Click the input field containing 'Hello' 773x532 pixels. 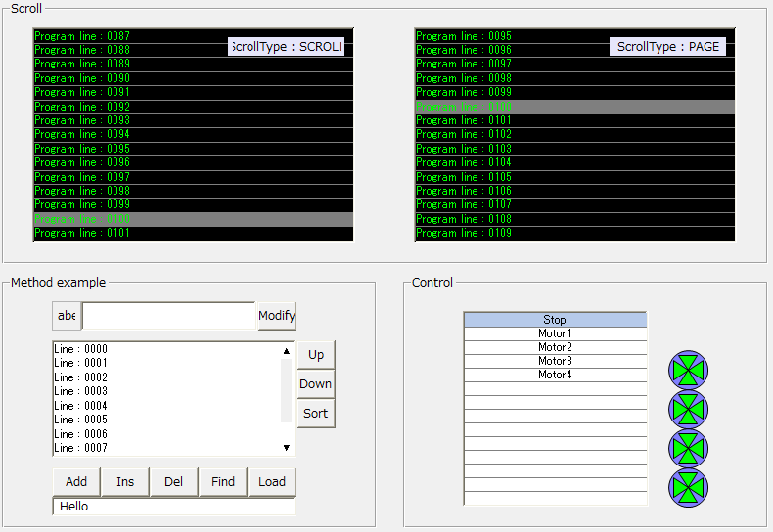click(x=173, y=507)
